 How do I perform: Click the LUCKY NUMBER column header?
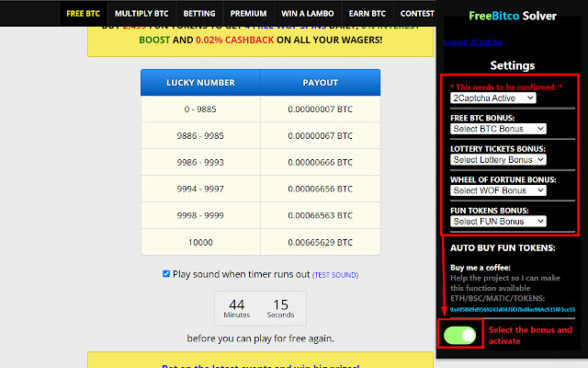(x=200, y=83)
